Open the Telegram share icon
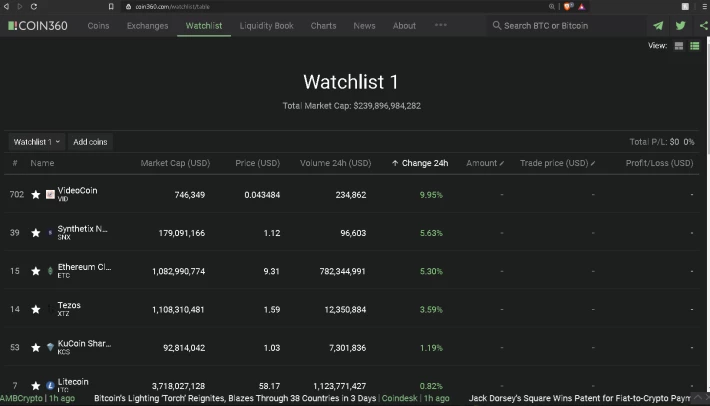This screenshot has width=710, height=406. click(658, 26)
